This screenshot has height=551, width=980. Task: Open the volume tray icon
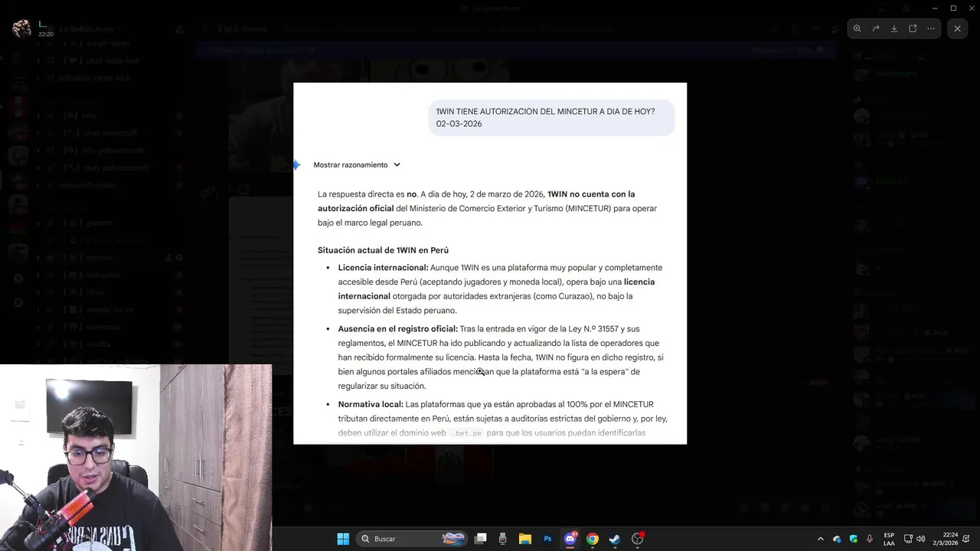921,539
